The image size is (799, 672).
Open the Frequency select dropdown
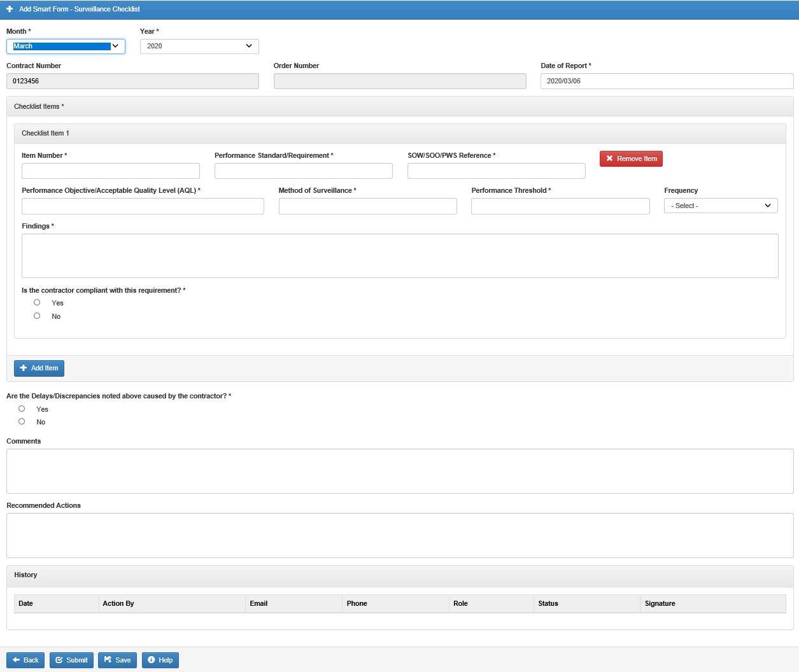pyautogui.click(x=720, y=206)
